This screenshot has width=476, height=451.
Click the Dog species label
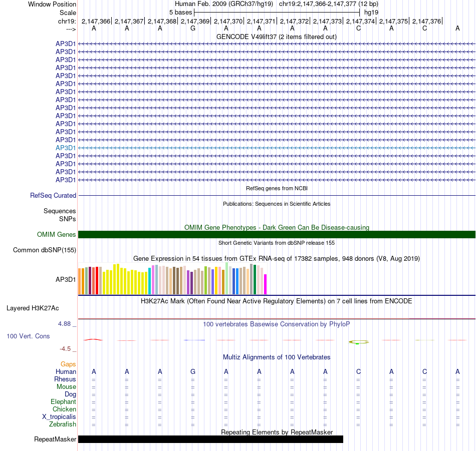[x=70, y=394]
